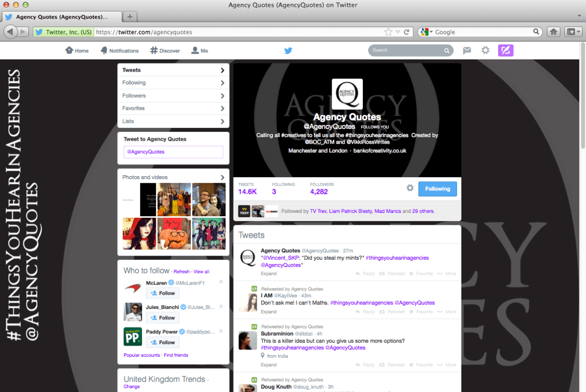Click the browser home icon

click(x=553, y=32)
